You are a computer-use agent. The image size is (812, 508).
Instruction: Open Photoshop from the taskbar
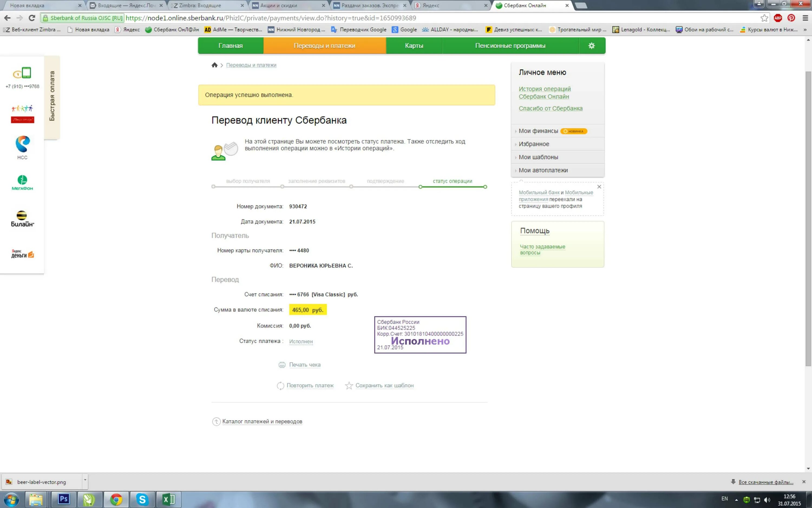click(x=63, y=499)
